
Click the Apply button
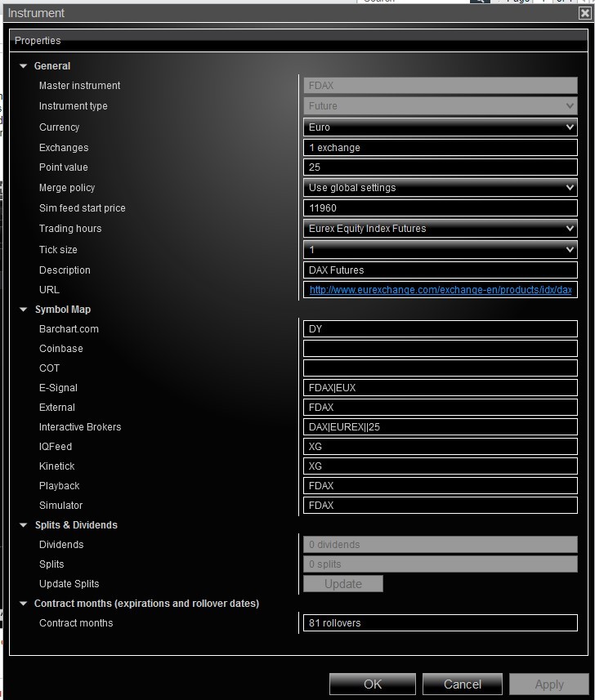549,684
